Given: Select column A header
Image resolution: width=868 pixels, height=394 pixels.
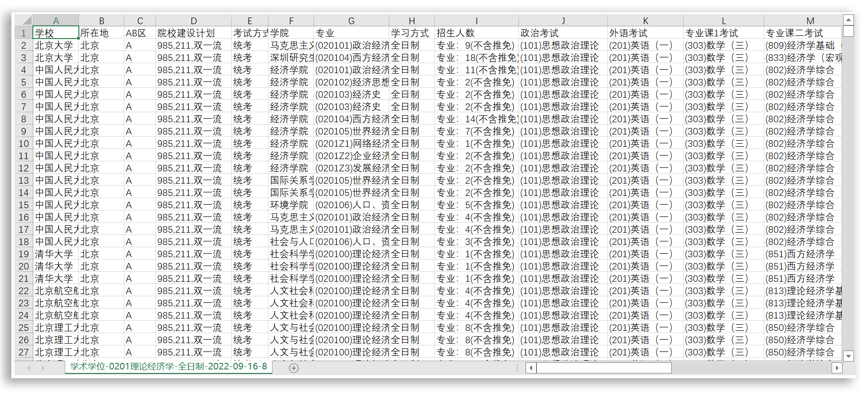Looking at the screenshot, I should click(56, 21).
